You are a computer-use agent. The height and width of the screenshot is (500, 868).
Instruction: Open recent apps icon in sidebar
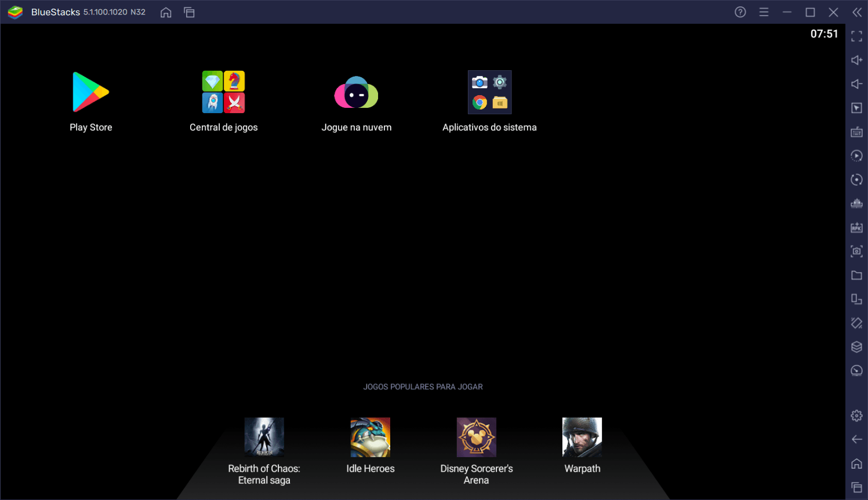(x=856, y=487)
